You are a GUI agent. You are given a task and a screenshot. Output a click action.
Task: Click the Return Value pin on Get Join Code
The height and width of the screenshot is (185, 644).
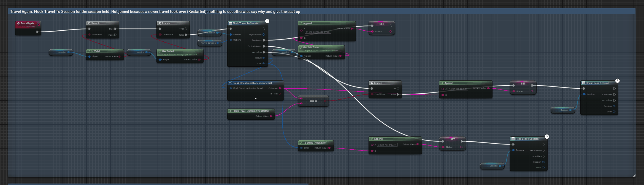pos(340,56)
